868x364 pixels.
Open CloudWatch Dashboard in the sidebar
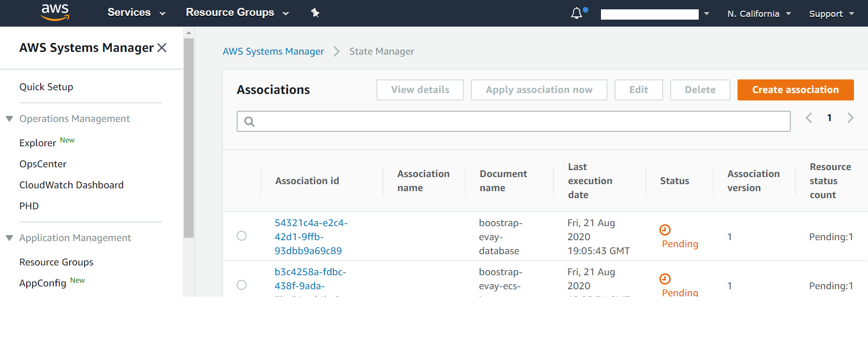point(72,185)
